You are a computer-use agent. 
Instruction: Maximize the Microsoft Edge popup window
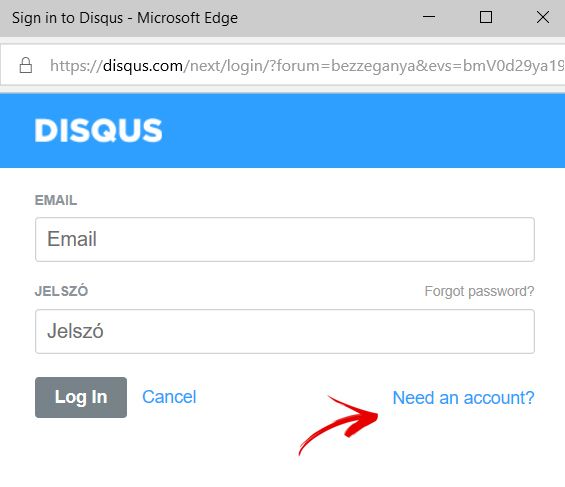click(486, 17)
